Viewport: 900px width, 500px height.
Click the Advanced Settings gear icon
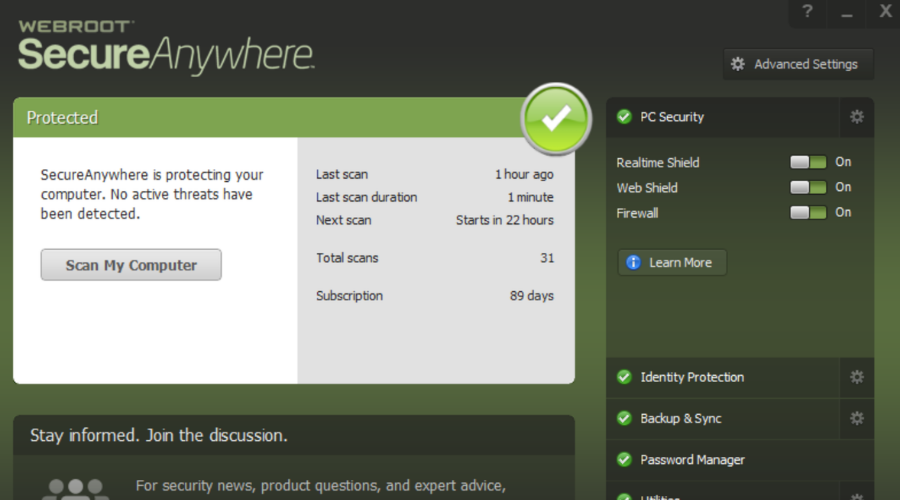tap(738, 64)
